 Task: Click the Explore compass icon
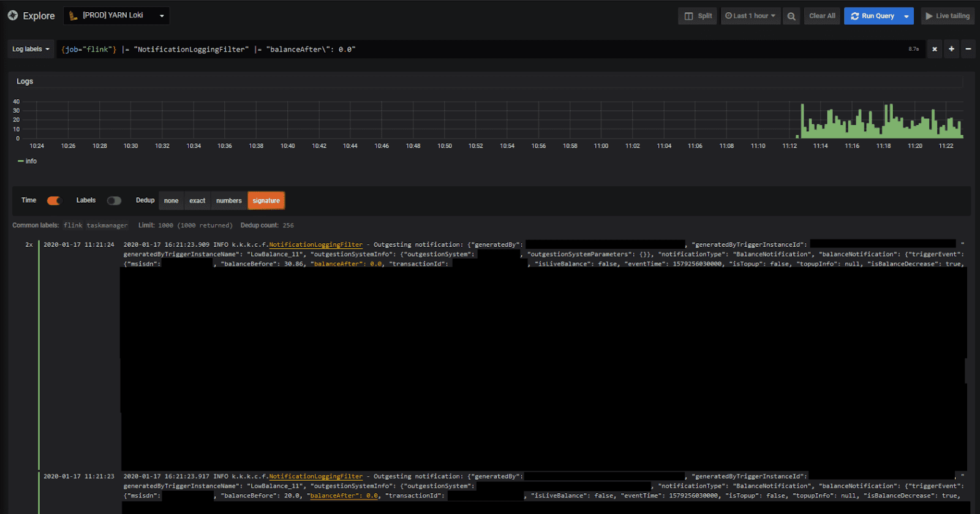pyautogui.click(x=13, y=15)
